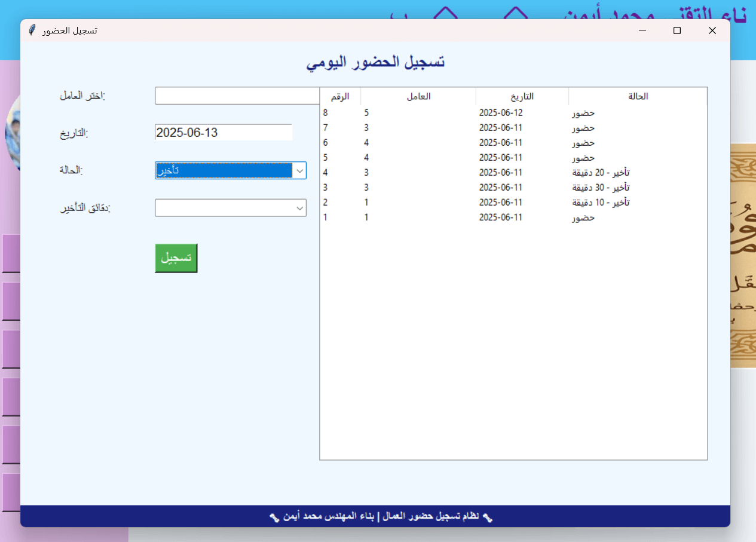756x542 pixels.
Task: Open the الحالة dropdown showing تأخير
Action: [230, 170]
